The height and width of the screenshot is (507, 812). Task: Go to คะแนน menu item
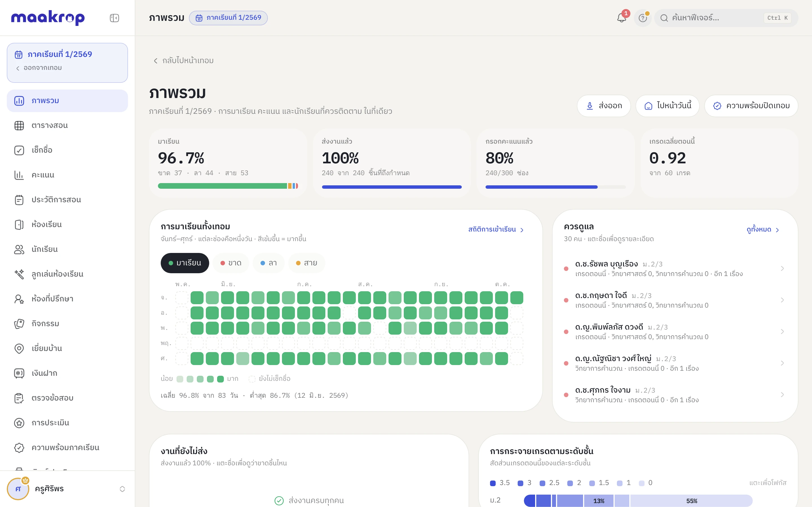tap(67, 175)
